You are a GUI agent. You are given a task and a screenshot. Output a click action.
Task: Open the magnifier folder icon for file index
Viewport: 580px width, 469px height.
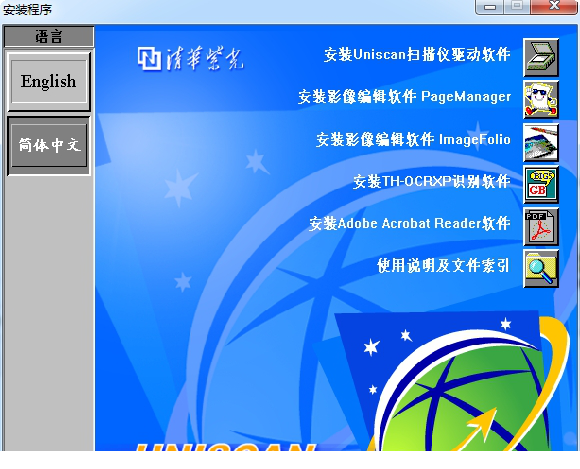540,269
